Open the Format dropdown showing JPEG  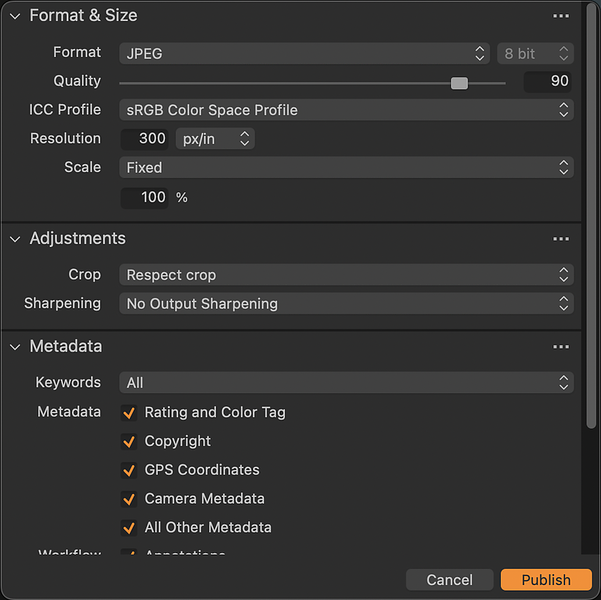(304, 53)
